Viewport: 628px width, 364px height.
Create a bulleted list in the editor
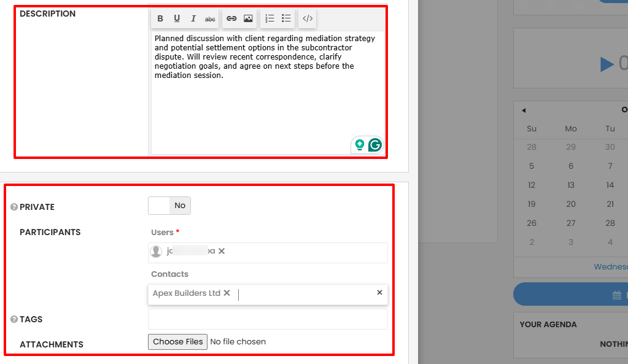[x=285, y=18]
